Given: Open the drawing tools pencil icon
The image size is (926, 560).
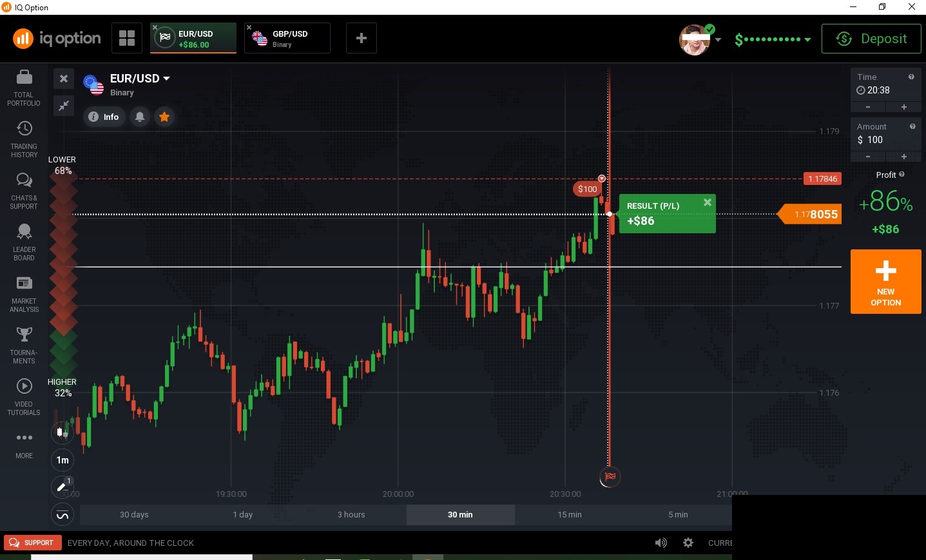Looking at the screenshot, I should point(63,487).
